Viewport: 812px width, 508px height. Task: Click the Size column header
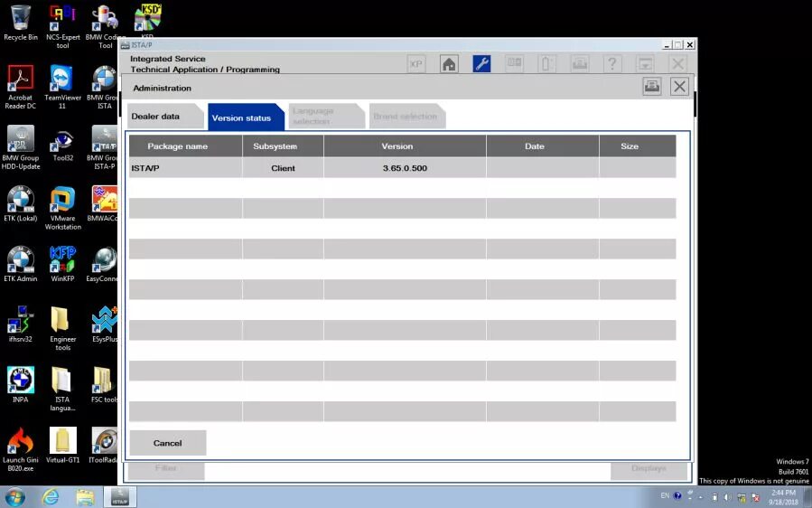pos(638,146)
